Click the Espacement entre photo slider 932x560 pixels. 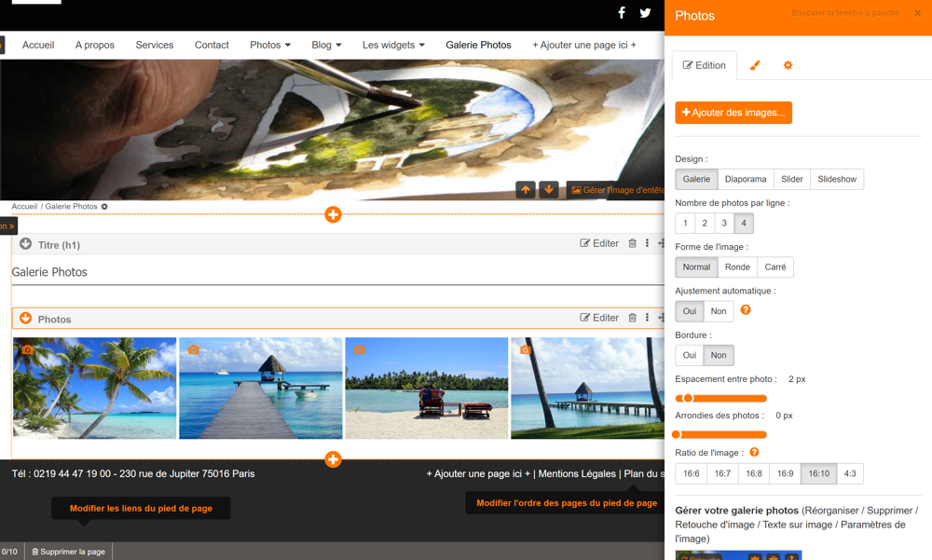(x=720, y=399)
